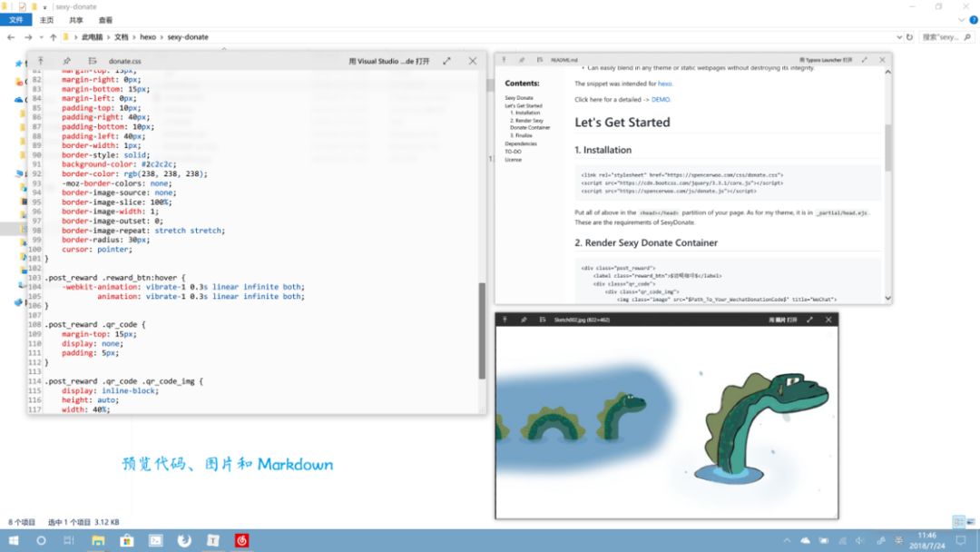Jump to Let's Get Started in contents
This screenshot has height=552, width=980.
click(x=524, y=105)
